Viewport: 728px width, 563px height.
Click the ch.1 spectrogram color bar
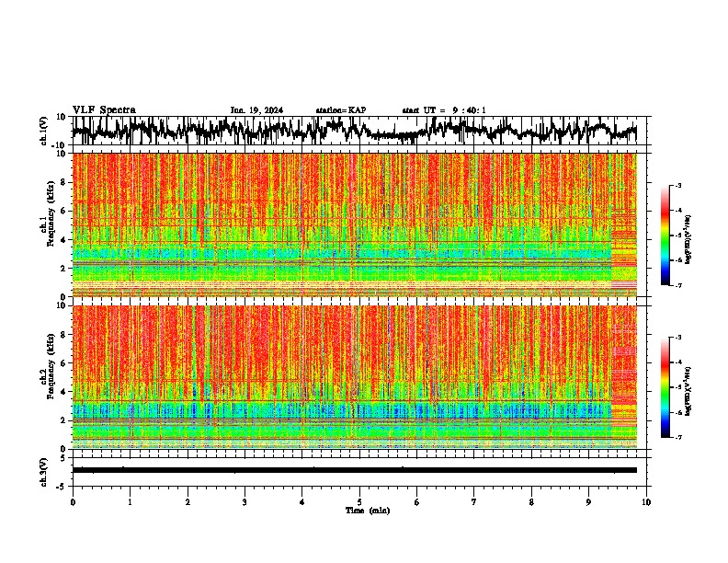pyautogui.click(x=665, y=236)
